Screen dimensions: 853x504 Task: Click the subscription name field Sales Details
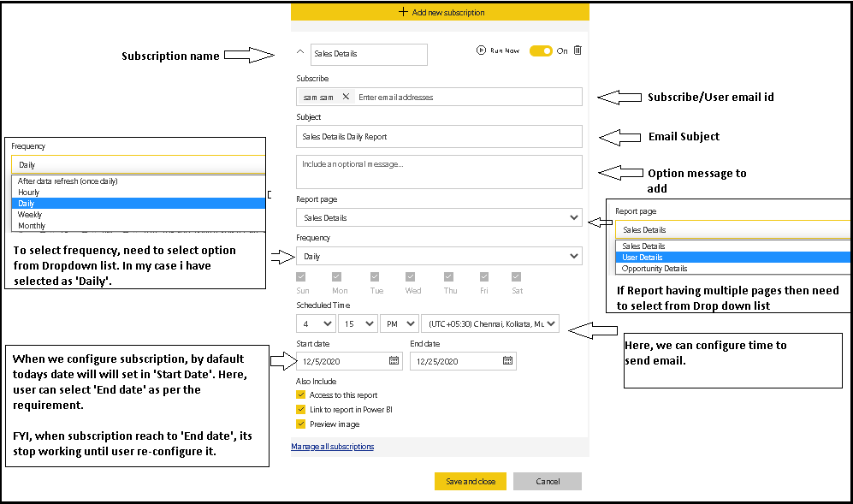coord(369,54)
